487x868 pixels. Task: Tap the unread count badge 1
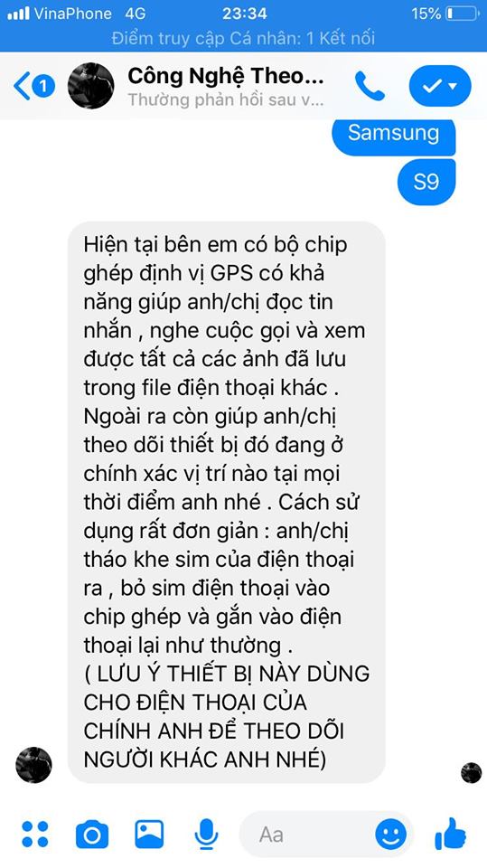[x=43, y=87]
